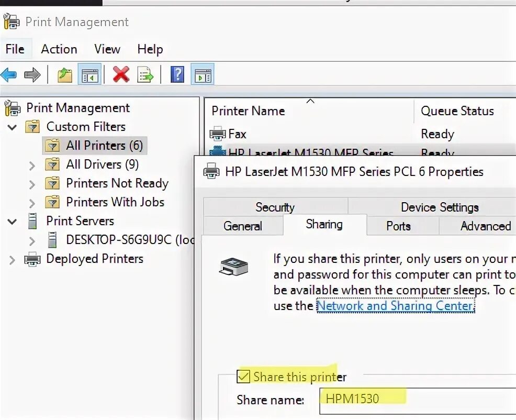Click the Export List toolbar icon
The width and height of the screenshot is (516, 420).
145,75
